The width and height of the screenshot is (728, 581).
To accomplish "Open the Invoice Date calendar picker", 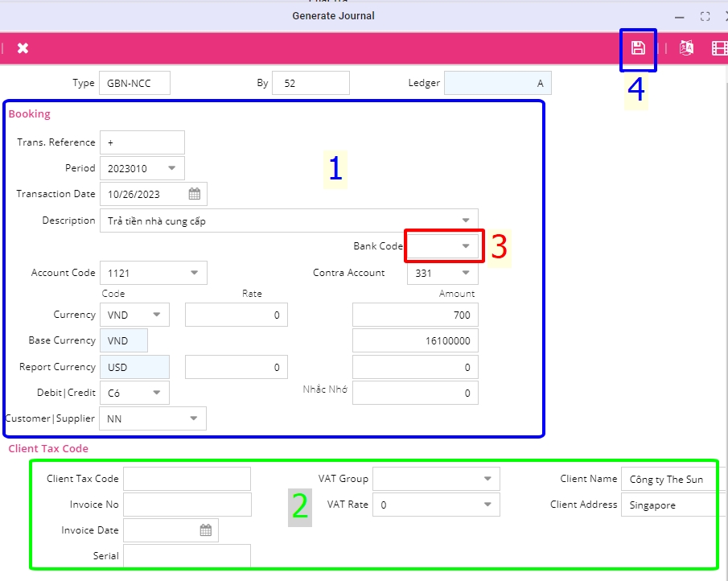I will [x=206, y=530].
